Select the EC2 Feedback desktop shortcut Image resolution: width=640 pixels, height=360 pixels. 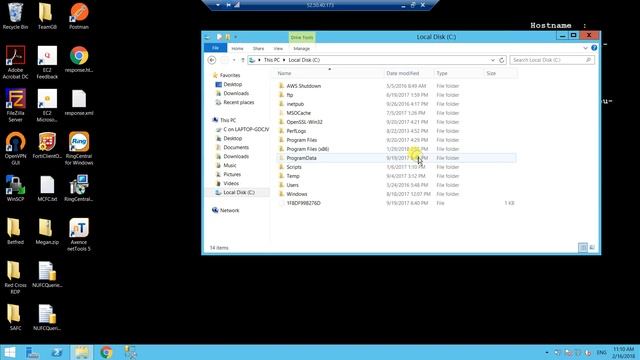click(x=47, y=62)
